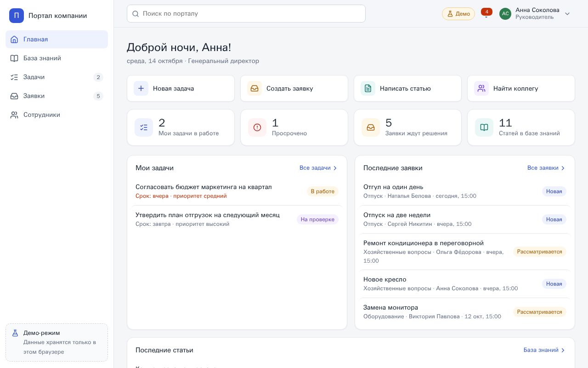Open task "Утвердить план отгрузок на следующий месяц"

[237, 219]
